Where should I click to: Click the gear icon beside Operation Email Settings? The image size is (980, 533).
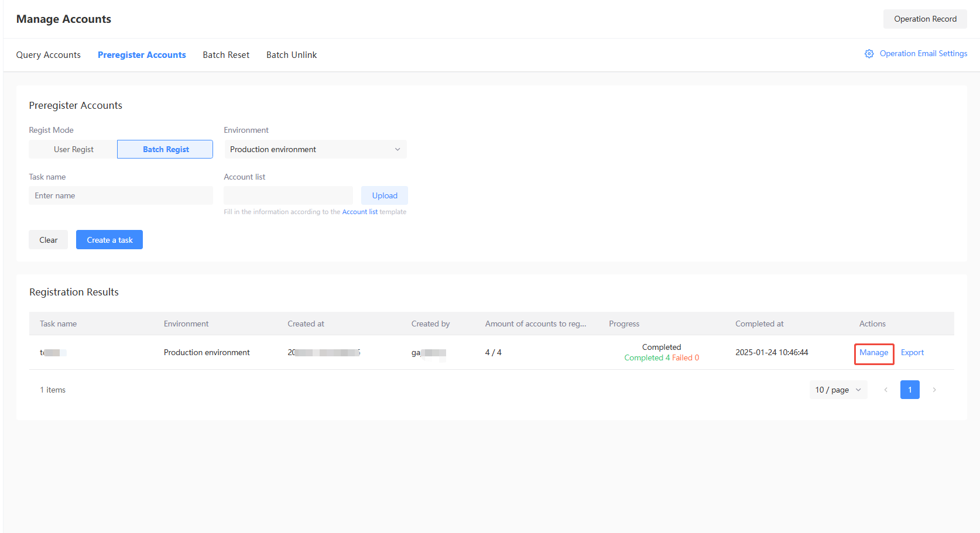(x=869, y=54)
